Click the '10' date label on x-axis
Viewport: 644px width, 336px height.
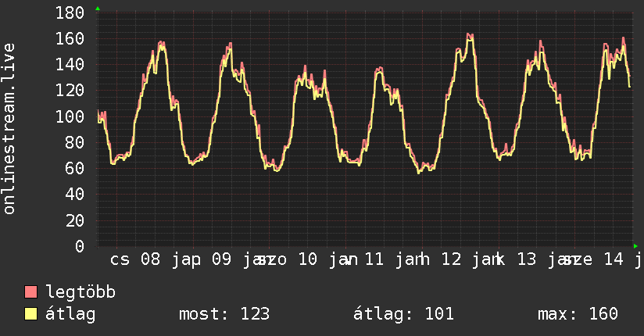308,259
